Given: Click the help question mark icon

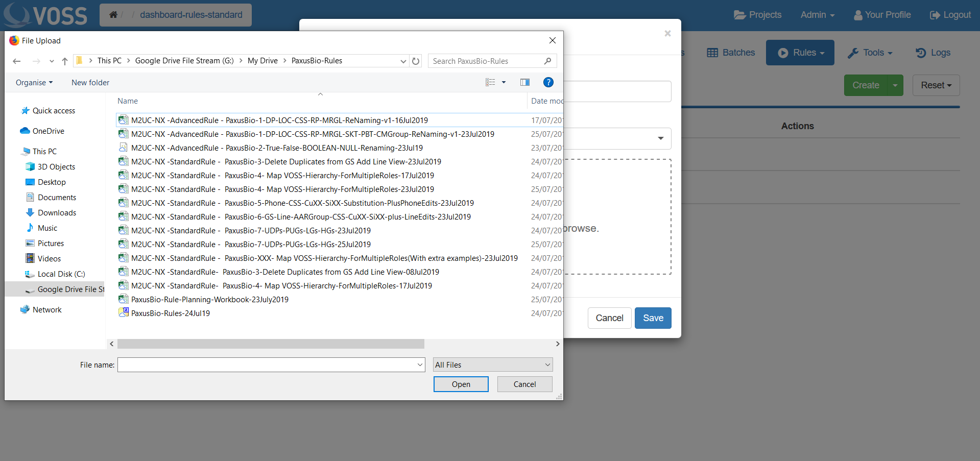Looking at the screenshot, I should 548,82.
